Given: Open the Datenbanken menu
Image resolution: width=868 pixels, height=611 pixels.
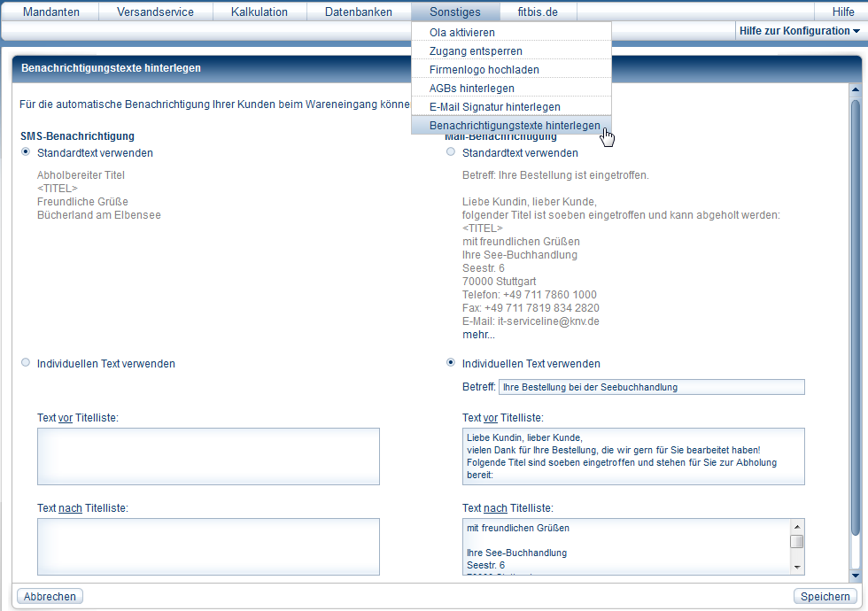Looking at the screenshot, I should point(359,12).
